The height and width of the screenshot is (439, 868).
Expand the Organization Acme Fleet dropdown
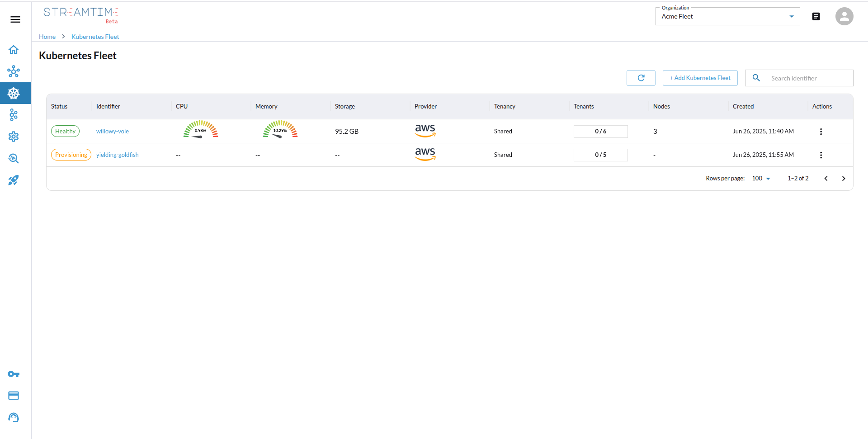click(727, 16)
